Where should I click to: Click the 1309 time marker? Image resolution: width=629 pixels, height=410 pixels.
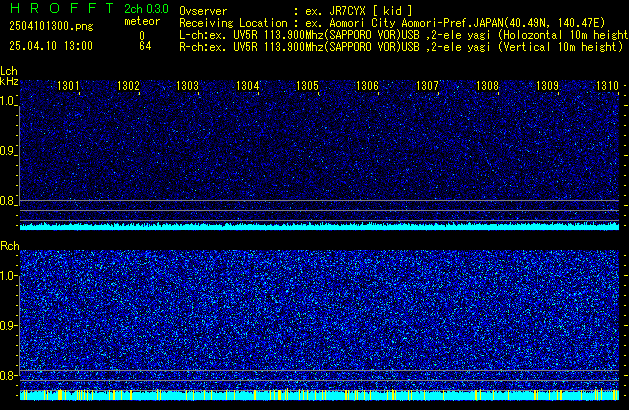pyautogui.click(x=547, y=86)
